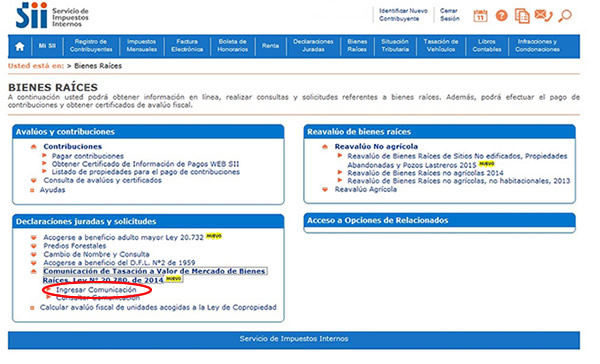
Task: Collapse Reavalúo No agrícola section
Action: pos(376,146)
